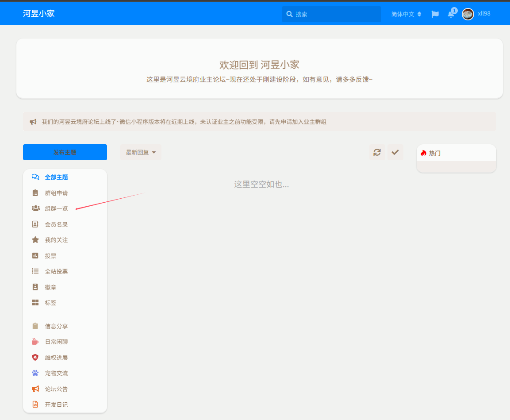Click the 河昱小家 site title link

39,14
